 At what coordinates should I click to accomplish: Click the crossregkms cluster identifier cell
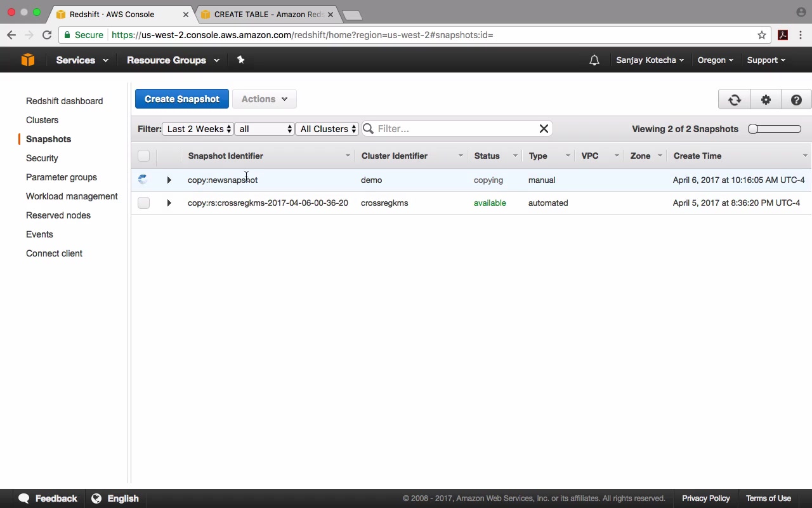[384, 203]
